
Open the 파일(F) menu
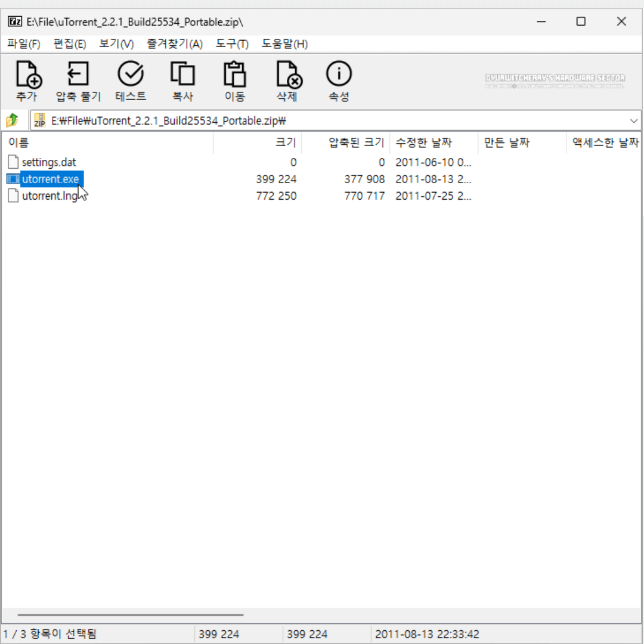[x=24, y=44]
